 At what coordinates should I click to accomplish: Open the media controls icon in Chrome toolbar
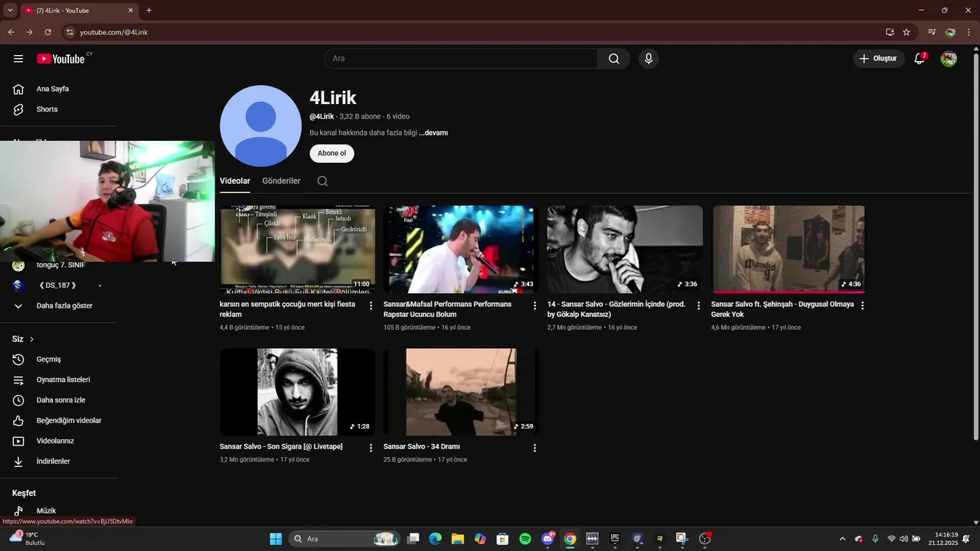pyautogui.click(x=932, y=32)
